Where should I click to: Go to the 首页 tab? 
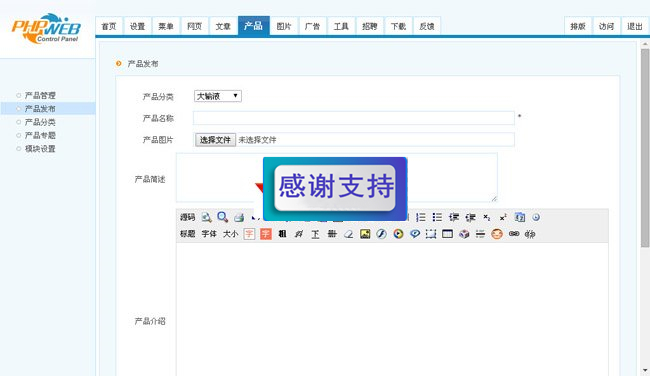109,27
